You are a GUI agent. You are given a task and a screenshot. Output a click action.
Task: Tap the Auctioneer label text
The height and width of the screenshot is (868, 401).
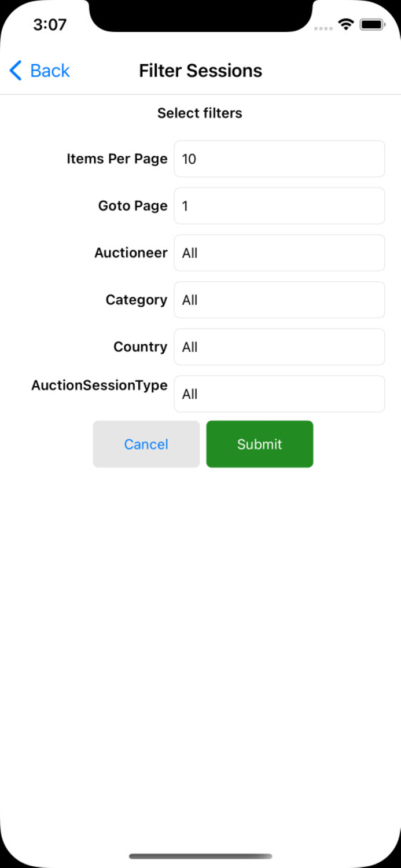(x=131, y=253)
